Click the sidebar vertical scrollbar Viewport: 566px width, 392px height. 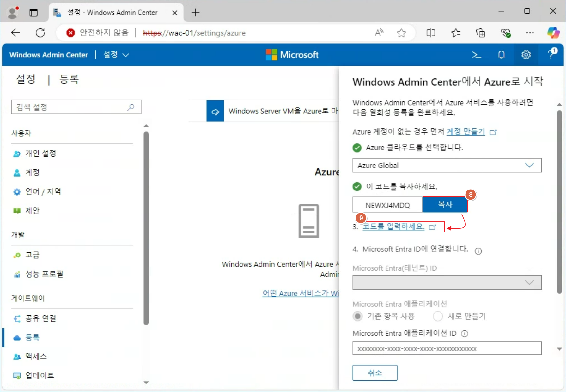[x=146, y=228]
